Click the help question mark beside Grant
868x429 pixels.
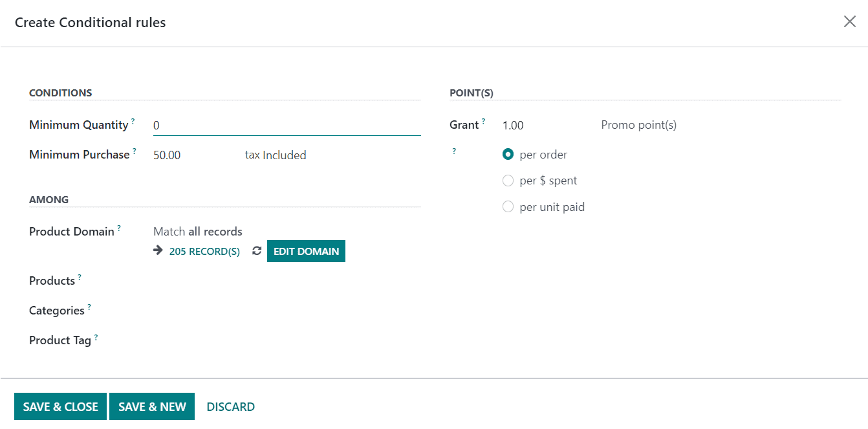[x=483, y=121]
